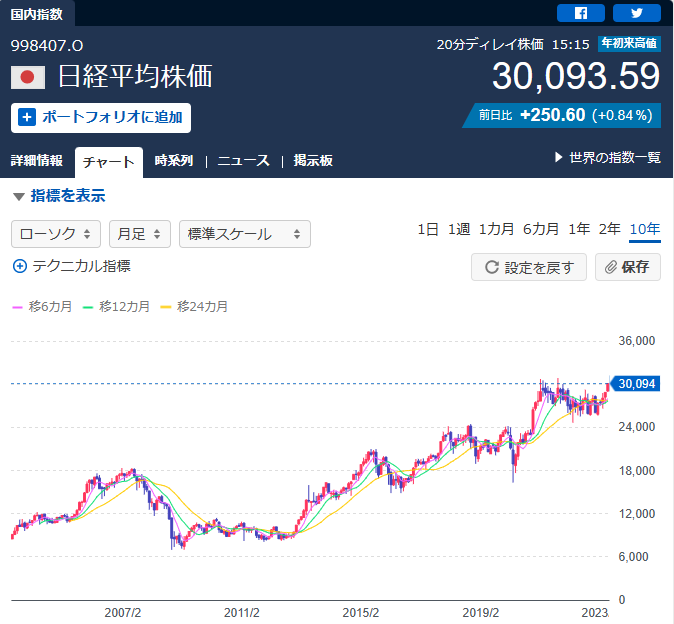Image resolution: width=674 pixels, height=624 pixels.
Task: Click the index code 998407.O
Action: click(x=47, y=46)
